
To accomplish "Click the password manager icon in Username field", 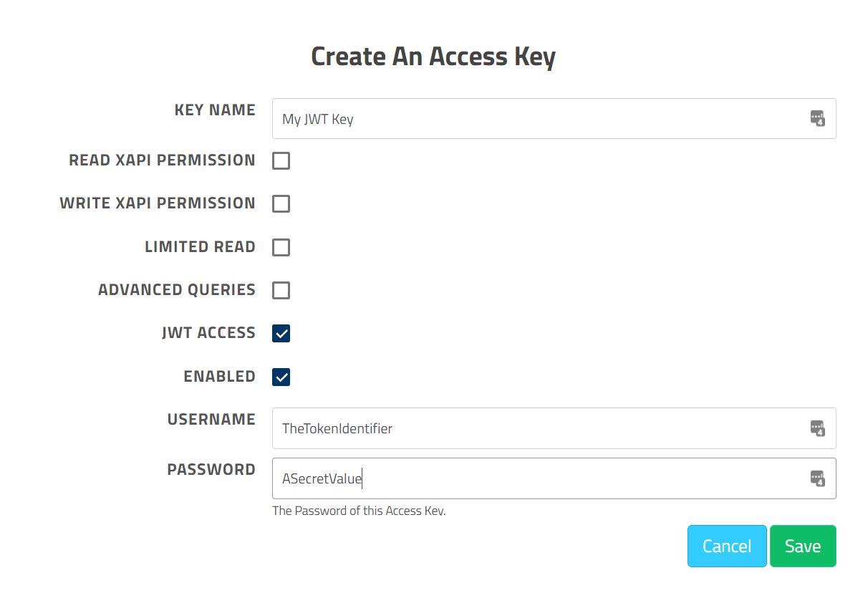I will pos(817,428).
